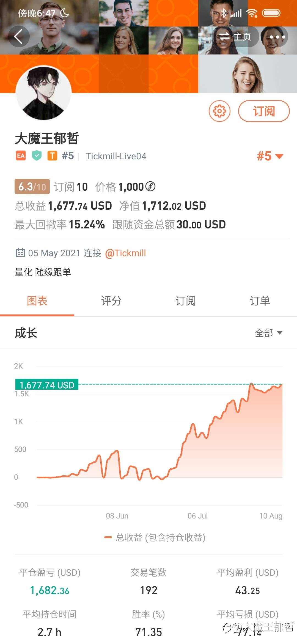Screen dimensions: 297x644
Task: Switch to the 评分 tab
Action: tap(111, 301)
